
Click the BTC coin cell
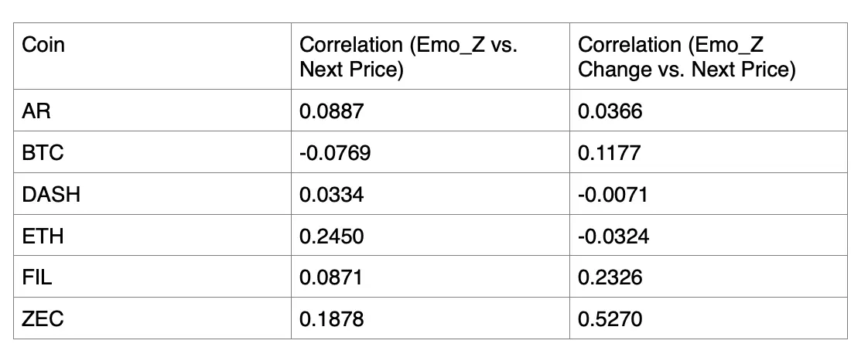click(43, 154)
